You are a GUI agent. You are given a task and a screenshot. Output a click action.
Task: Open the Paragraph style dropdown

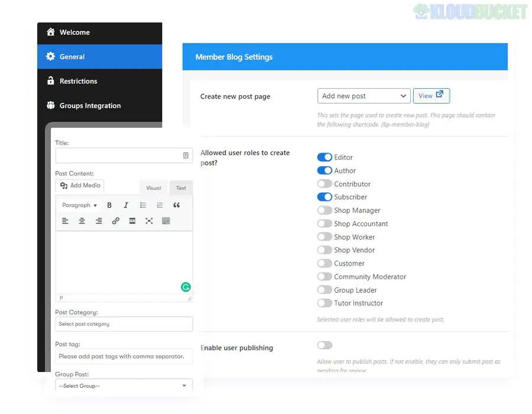(x=78, y=205)
